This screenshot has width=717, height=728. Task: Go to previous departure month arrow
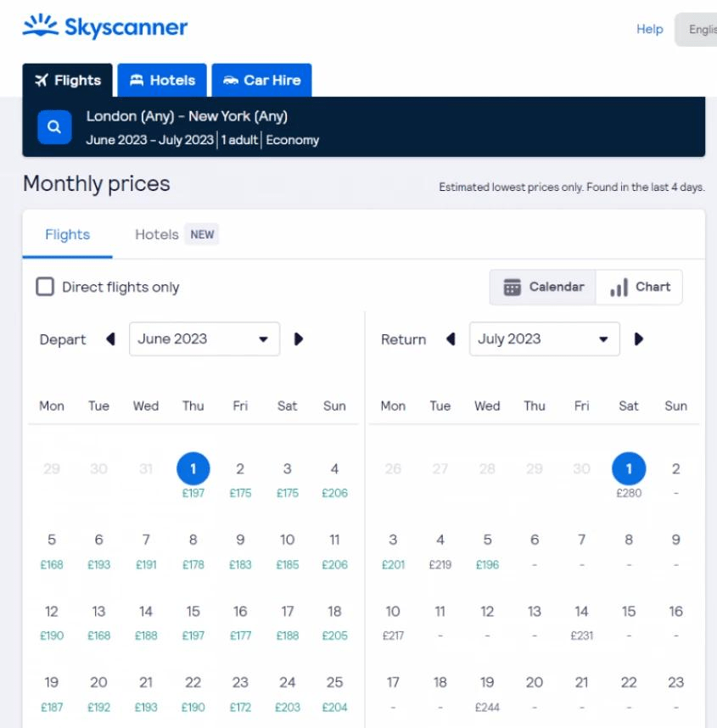click(x=110, y=339)
